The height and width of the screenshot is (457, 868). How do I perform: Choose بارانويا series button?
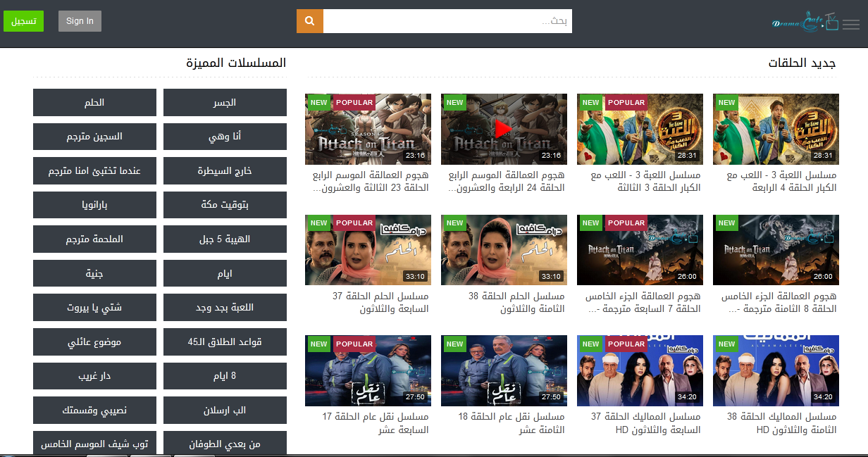click(x=94, y=205)
